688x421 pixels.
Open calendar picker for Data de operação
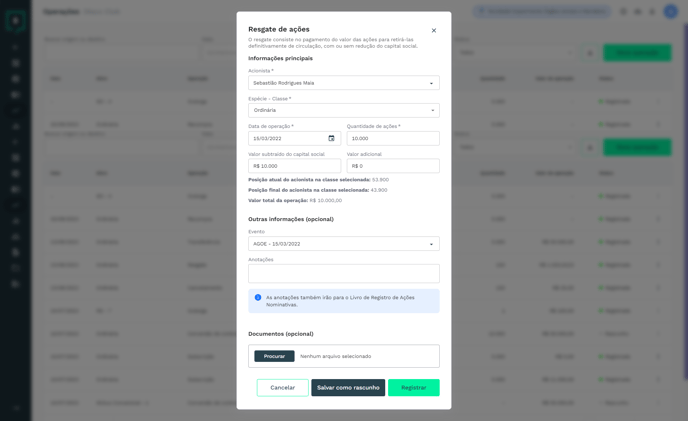tap(331, 138)
